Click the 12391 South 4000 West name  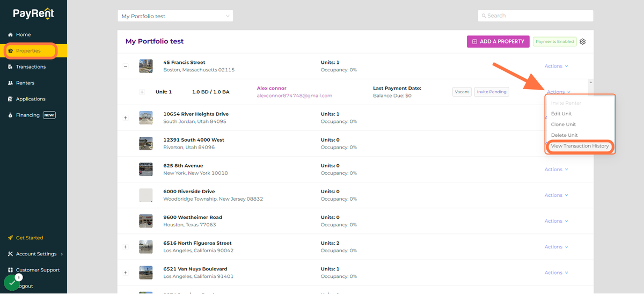click(194, 139)
